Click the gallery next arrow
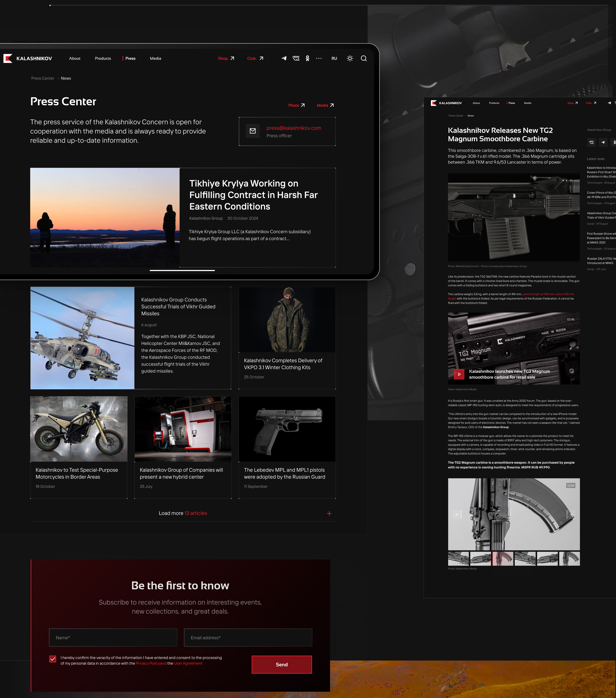Image resolution: width=616 pixels, height=698 pixels. (571, 514)
